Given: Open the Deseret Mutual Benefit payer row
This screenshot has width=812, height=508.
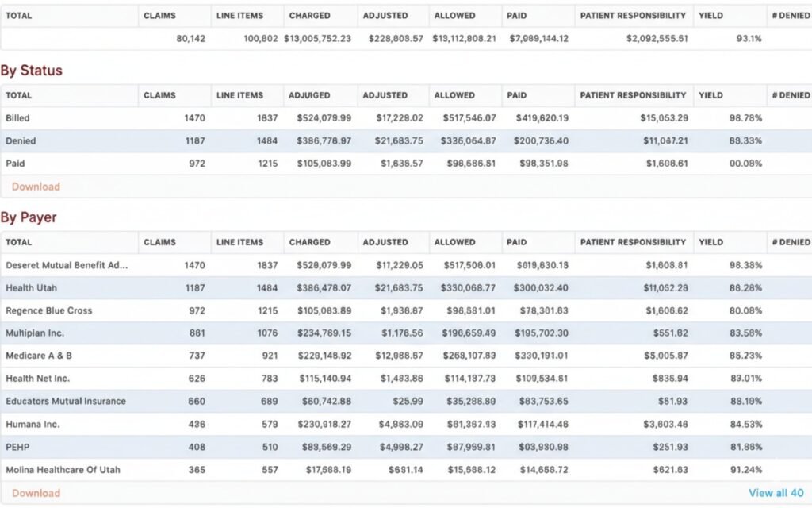Looking at the screenshot, I should tap(67, 265).
